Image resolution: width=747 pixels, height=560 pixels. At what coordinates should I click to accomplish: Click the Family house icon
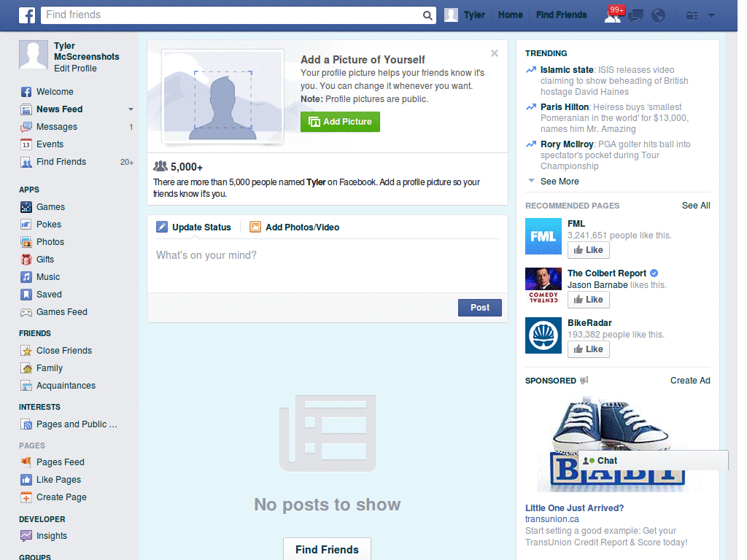(x=26, y=368)
